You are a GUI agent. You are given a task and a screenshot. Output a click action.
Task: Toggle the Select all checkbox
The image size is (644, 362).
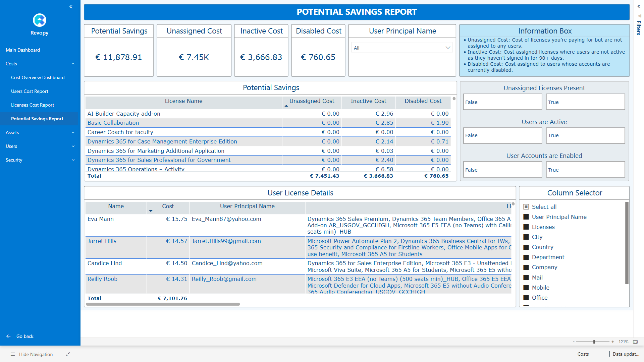click(x=526, y=207)
